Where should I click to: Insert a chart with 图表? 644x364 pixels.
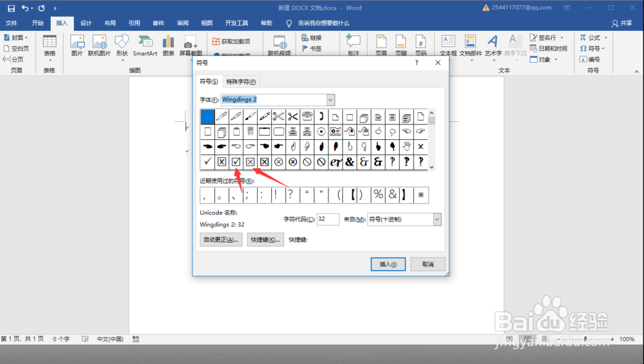pos(168,45)
